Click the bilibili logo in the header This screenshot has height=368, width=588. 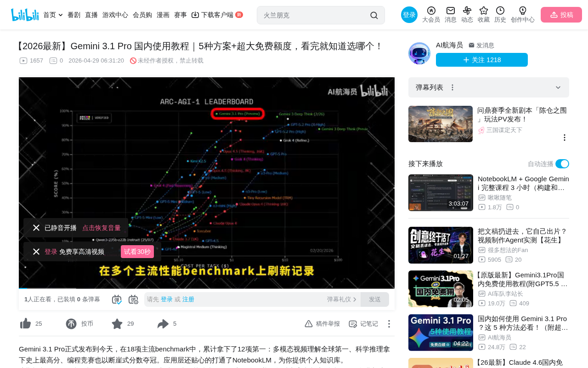(x=25, y=15)
